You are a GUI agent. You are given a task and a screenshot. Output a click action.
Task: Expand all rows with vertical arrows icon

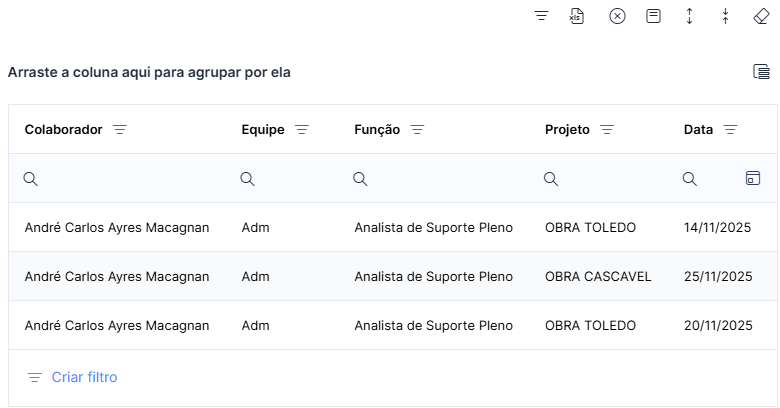(x=689, y=16)
